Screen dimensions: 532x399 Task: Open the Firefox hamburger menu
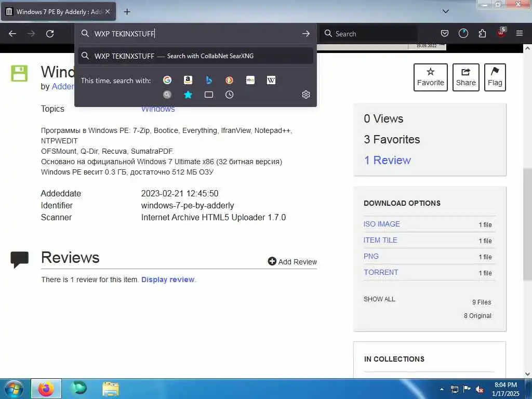[x=519, y=33]
